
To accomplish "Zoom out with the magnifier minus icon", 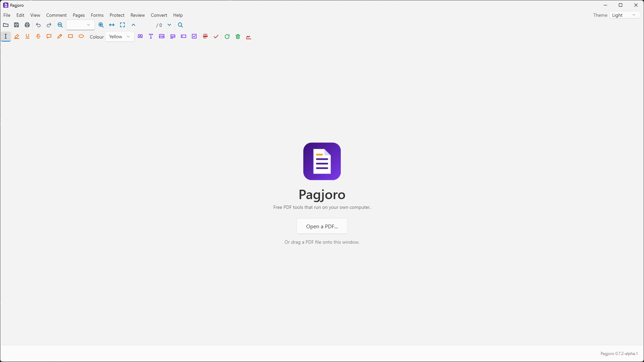I will click(x=60, y=25).
